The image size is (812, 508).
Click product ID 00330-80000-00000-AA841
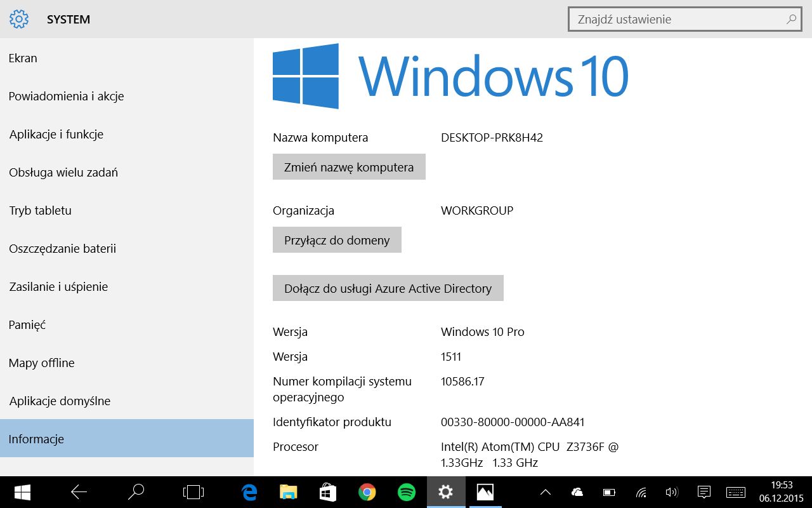pos(513,422)
